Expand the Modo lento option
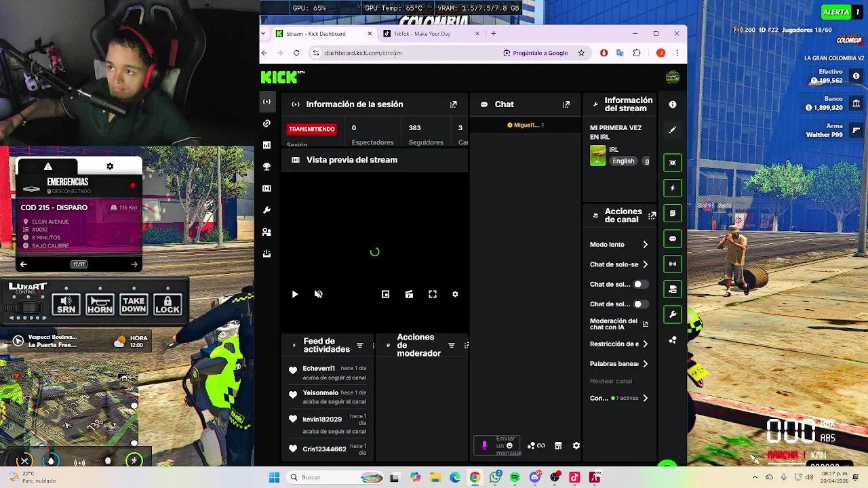Viewport: 868px width, 488px height. click(645, 245)
